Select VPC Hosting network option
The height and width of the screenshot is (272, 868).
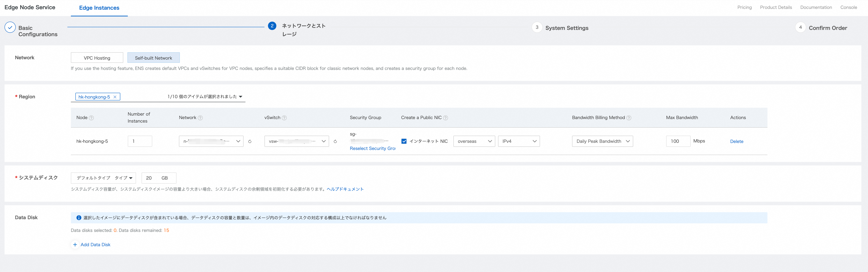pyautogui.click(x=97, y=58)
